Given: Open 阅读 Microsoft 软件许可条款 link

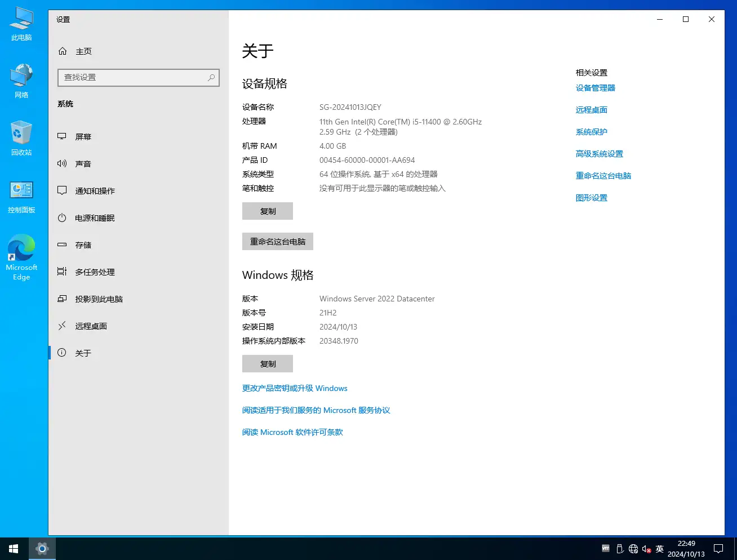Looking at the screenshot, I should [x=292, y=432].
